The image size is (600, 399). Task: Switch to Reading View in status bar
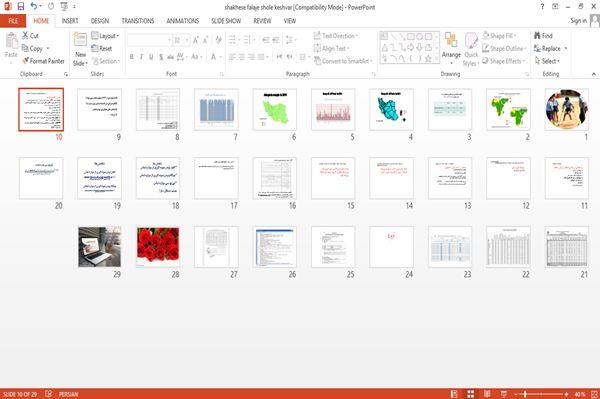click(x=487, y=394)
